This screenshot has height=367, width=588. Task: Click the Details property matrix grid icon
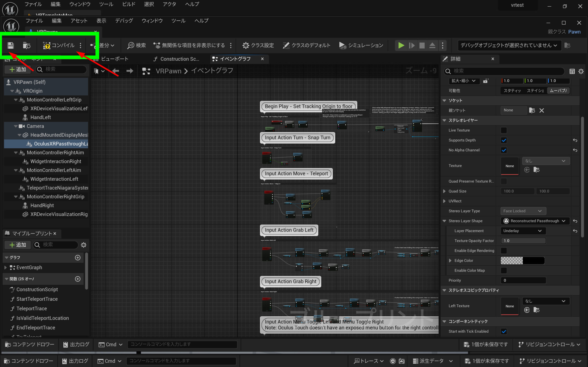(x=572, y=71)
